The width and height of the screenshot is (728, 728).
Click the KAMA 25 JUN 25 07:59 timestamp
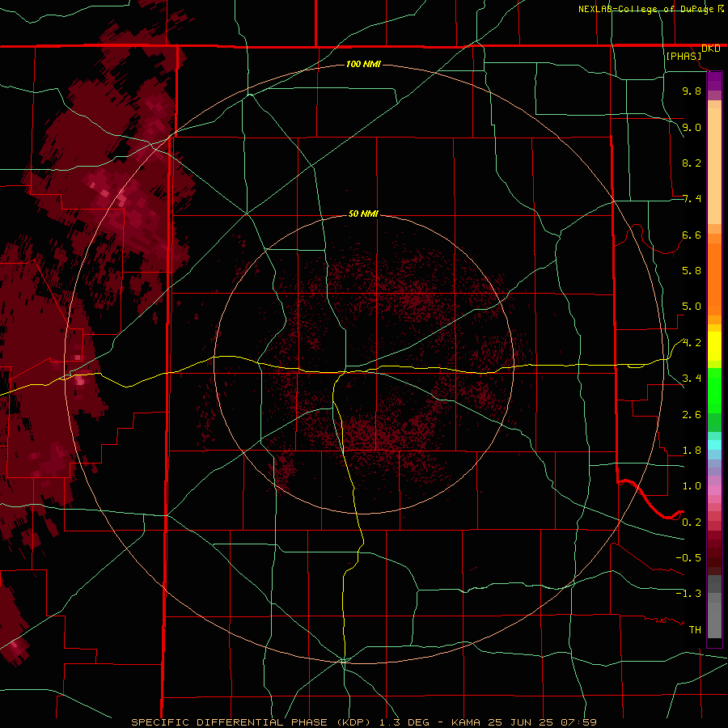tap(523, 722)
